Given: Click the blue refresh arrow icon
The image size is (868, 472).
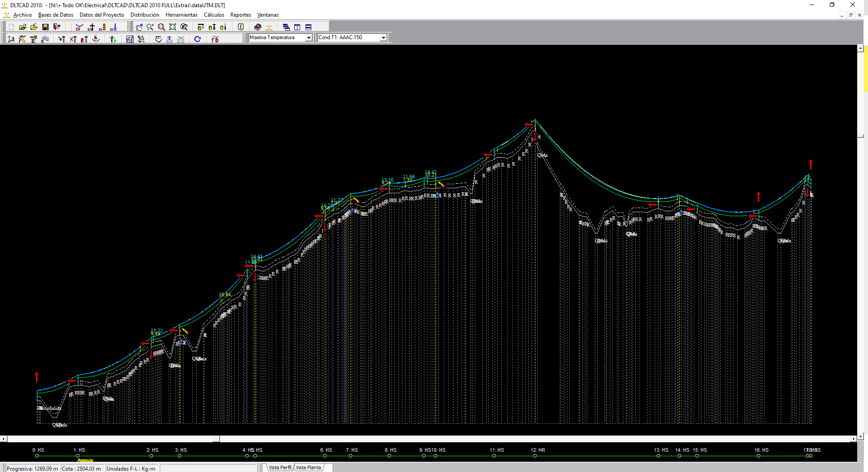Looking at the screenshot, I should [197, 39].
